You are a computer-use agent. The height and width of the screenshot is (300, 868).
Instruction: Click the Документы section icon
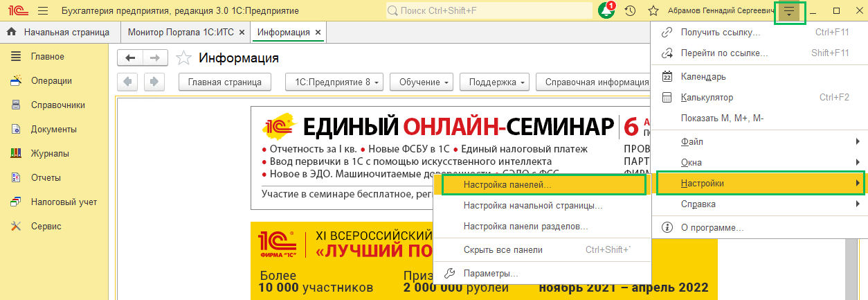[16, 130]
